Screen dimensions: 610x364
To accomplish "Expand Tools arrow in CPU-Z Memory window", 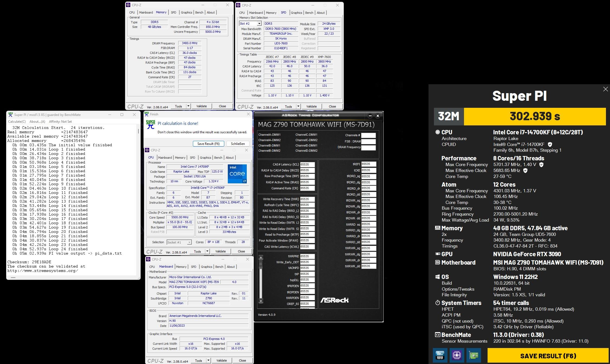I will click(x=188, y=106).
